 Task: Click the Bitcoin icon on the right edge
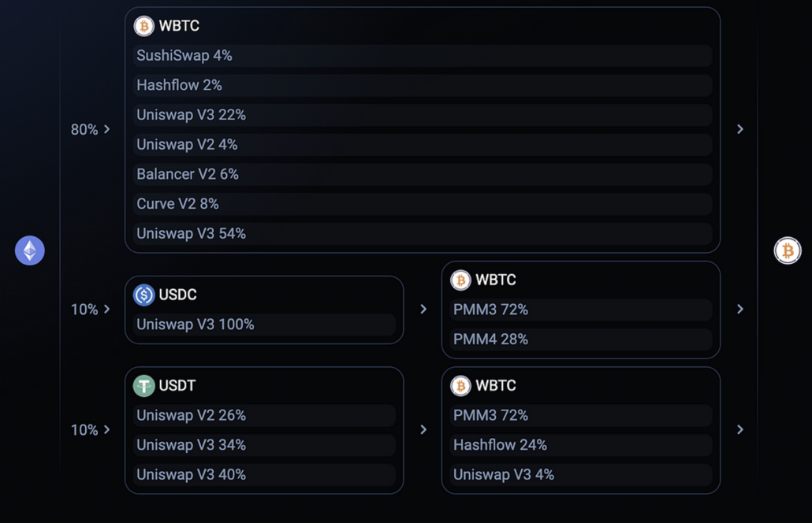(x=788, y=250)
